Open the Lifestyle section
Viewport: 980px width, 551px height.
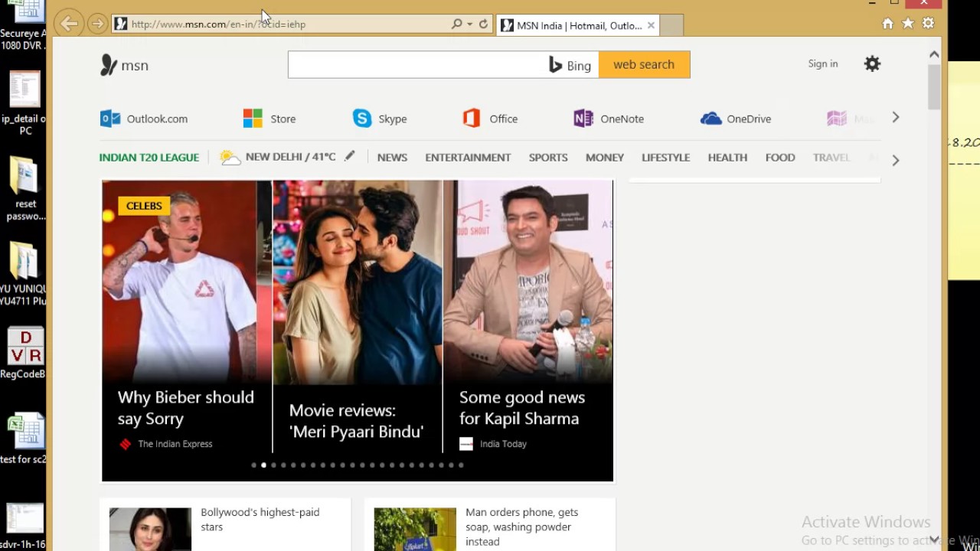point(665,157)
